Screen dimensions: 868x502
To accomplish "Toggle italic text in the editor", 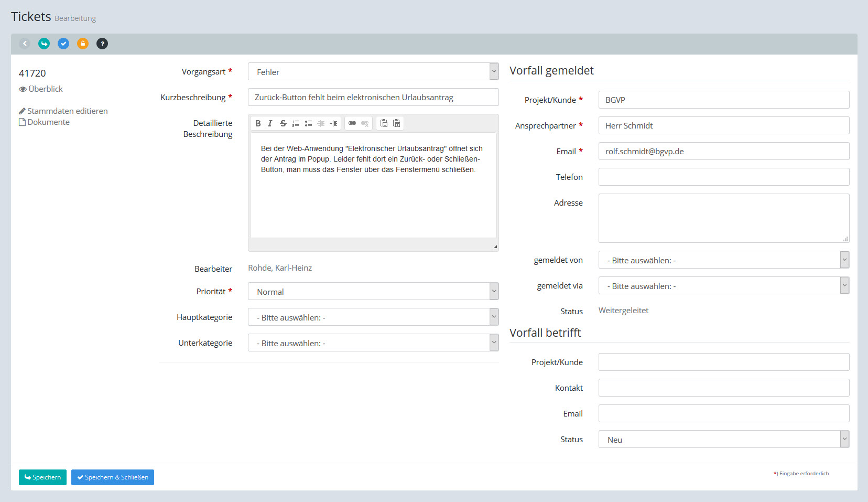I will click(270, 123).
